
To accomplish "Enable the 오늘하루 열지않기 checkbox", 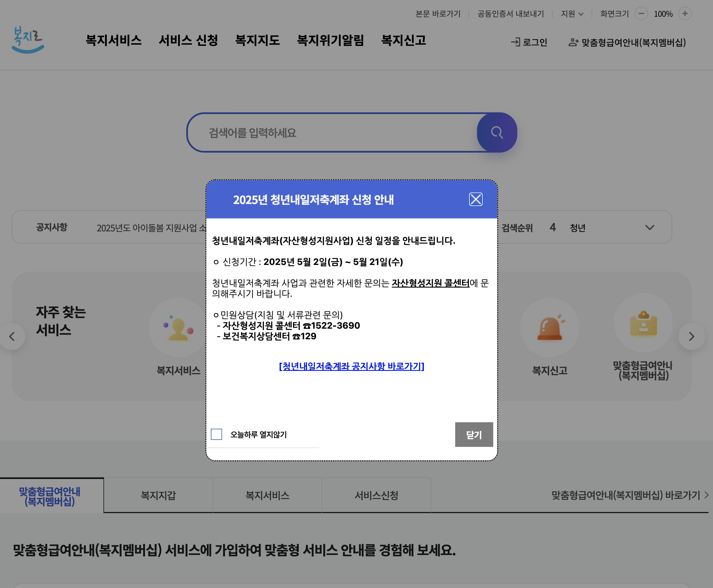I will (216, 435).
